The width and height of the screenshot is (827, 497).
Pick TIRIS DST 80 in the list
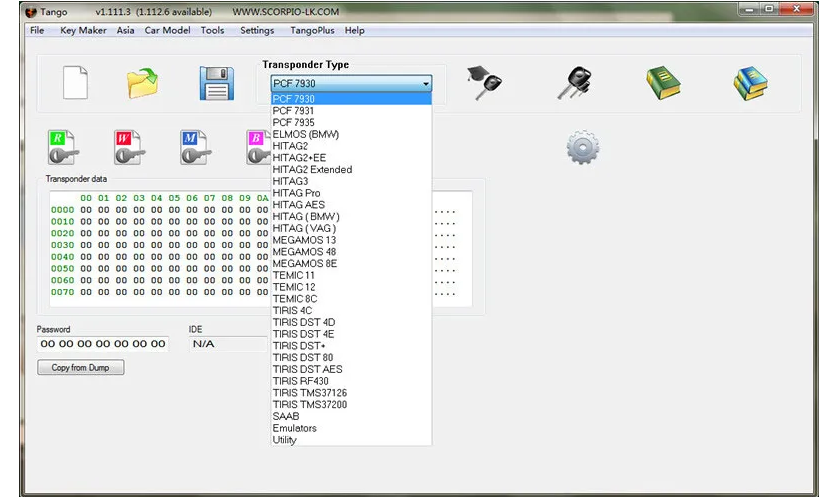[x=303, y=357]
